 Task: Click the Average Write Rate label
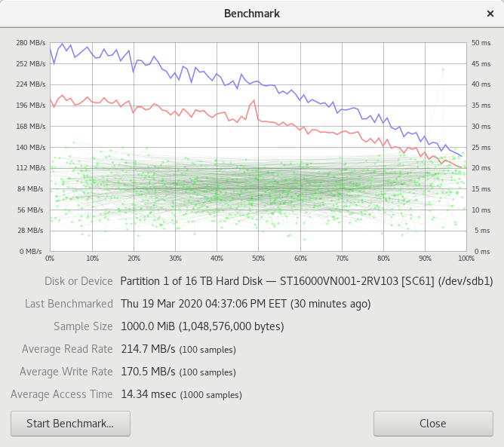tap(66, 372)
